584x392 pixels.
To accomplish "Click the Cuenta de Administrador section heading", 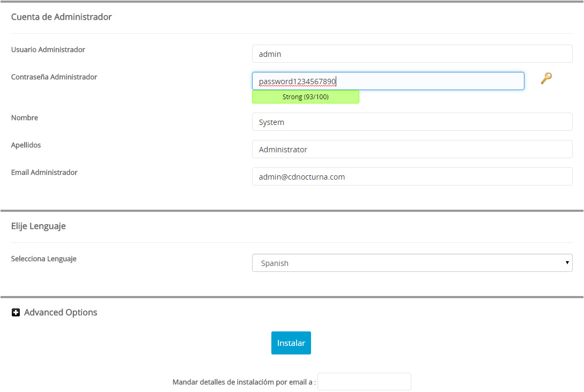I will pyautogui.click(x=62, y=17).
